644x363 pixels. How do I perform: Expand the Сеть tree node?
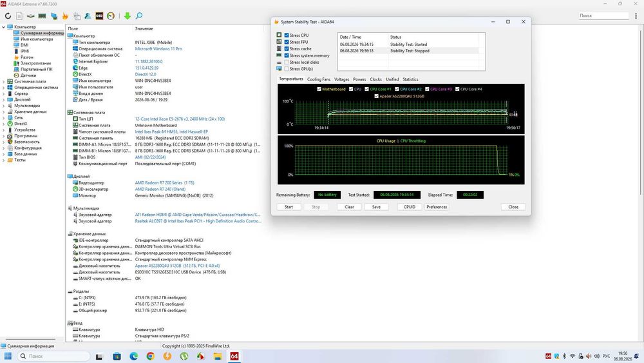click(3, 117)
